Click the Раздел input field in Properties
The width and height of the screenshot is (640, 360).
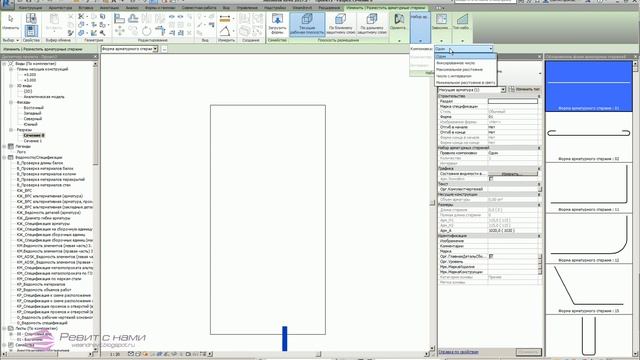point(513,101)
